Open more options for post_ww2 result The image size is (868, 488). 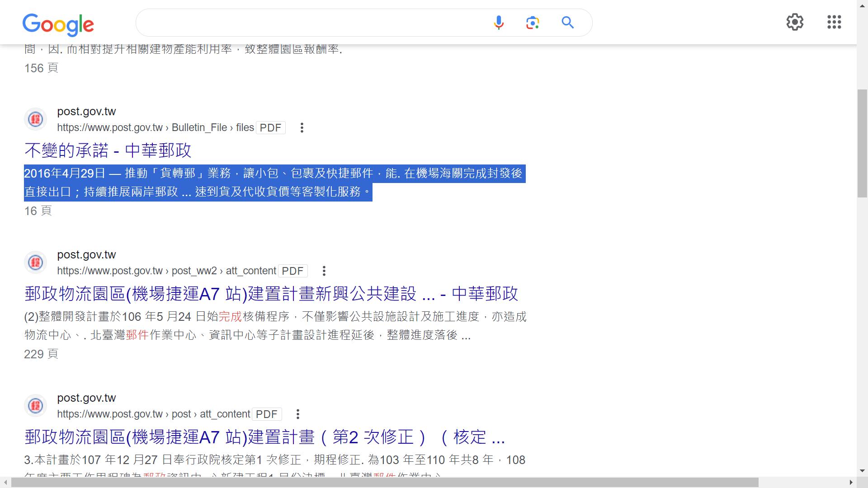pyautogui.click(x=324, y=271)
